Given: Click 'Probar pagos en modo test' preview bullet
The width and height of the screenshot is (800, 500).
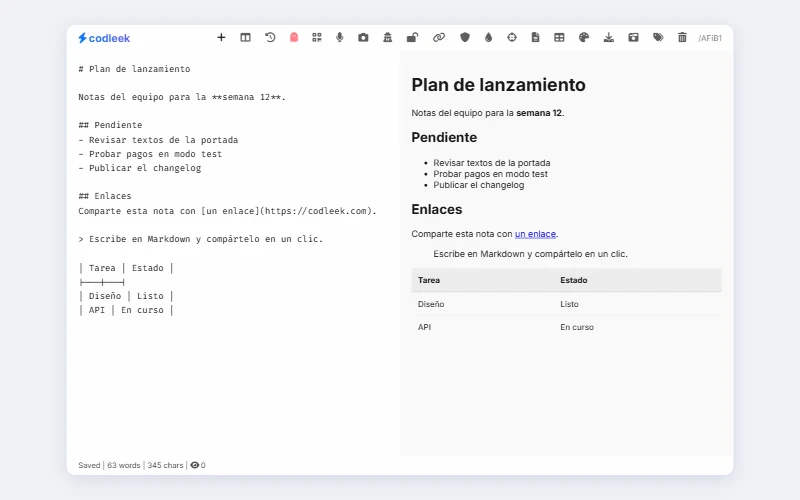Looking at the screenshot, I should pyautogui.click(x=490, y=174).
